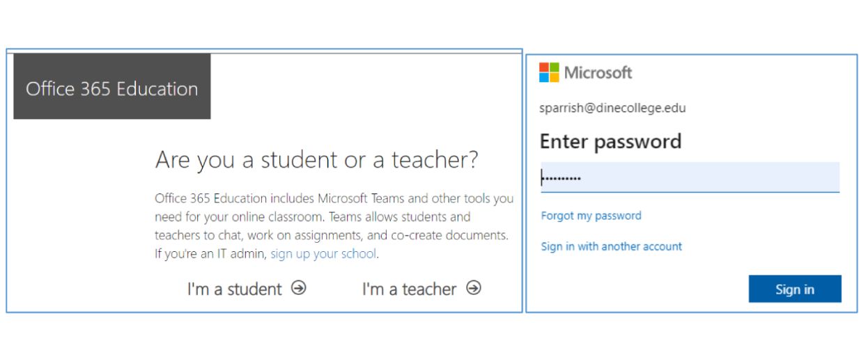Click the blue Sign in button
868x359 pixels.
[795, 289]
